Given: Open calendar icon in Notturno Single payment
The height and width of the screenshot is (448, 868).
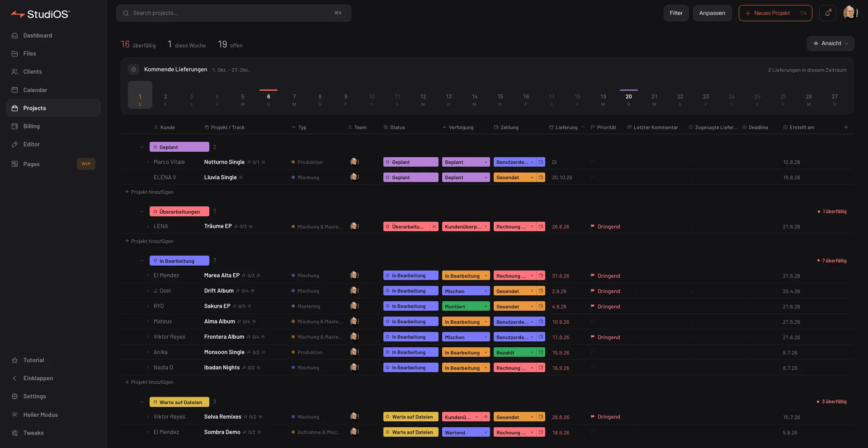Looking at the screenshot, I should 541,162.
